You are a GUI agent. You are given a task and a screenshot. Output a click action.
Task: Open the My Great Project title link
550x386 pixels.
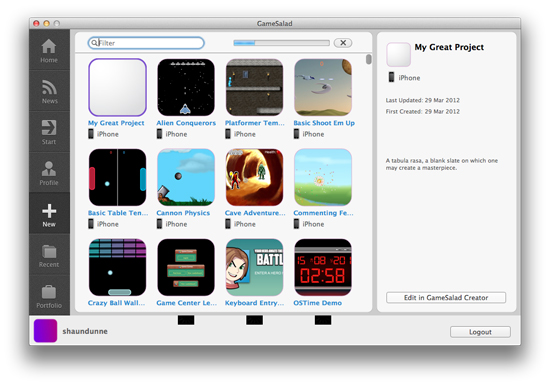click(116, 123)
